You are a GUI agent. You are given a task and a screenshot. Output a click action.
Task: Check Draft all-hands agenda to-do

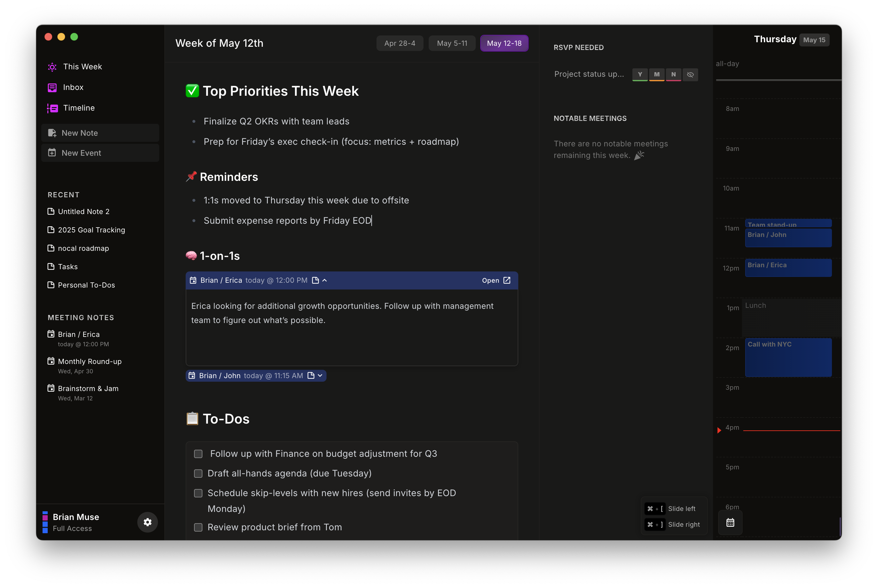click(198, 474)
